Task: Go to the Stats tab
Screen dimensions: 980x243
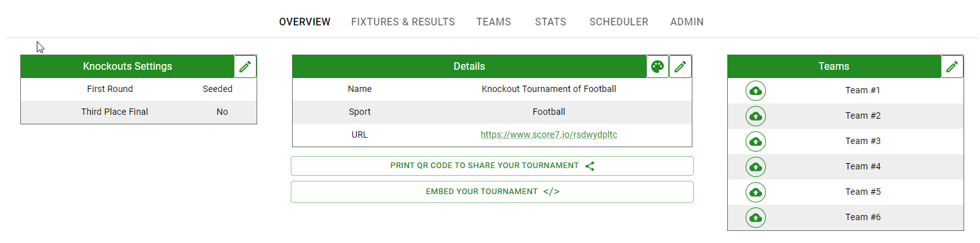Action: (x=550, y=22)
